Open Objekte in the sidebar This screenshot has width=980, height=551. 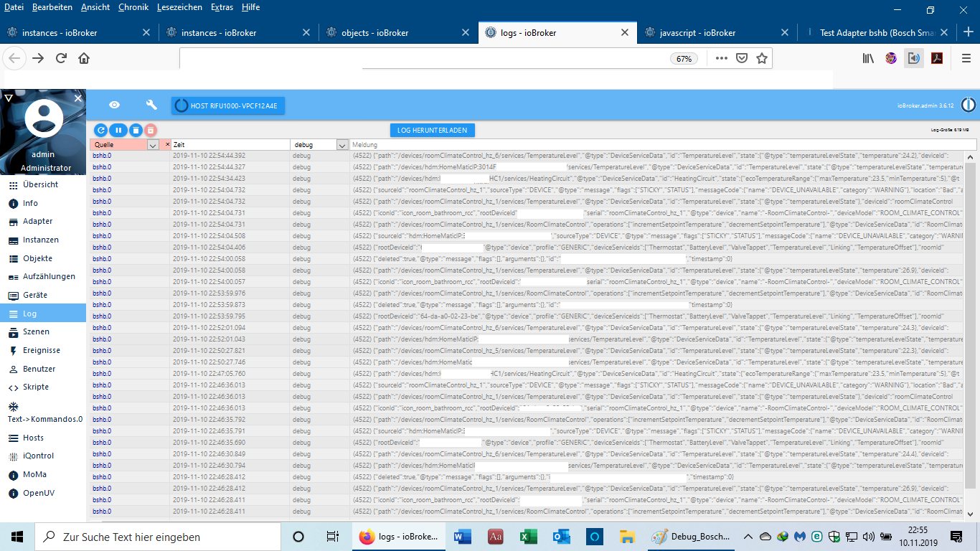tap(43, 258)
